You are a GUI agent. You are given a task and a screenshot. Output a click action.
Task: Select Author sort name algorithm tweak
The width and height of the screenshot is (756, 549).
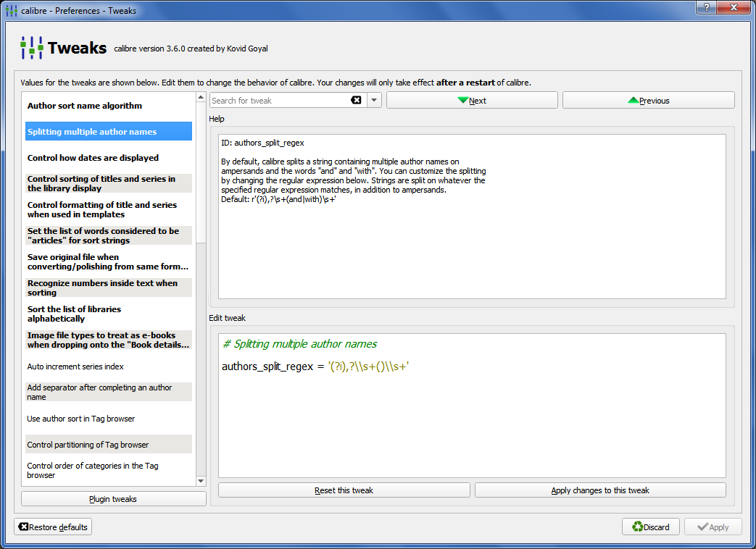[109, 106]
